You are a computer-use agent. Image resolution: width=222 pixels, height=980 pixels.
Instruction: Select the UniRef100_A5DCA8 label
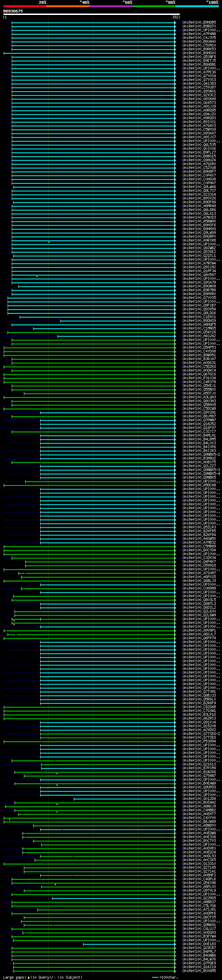click(199, 485)
